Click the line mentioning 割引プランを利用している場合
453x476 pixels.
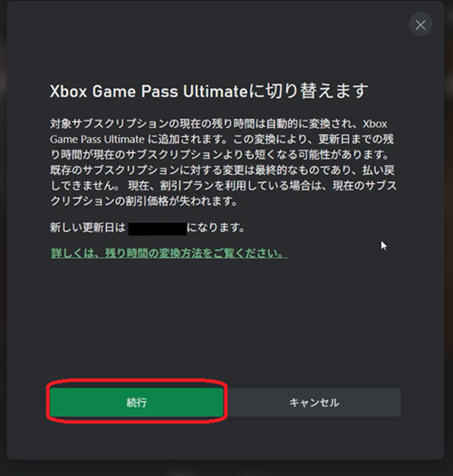tap(223, 186)
